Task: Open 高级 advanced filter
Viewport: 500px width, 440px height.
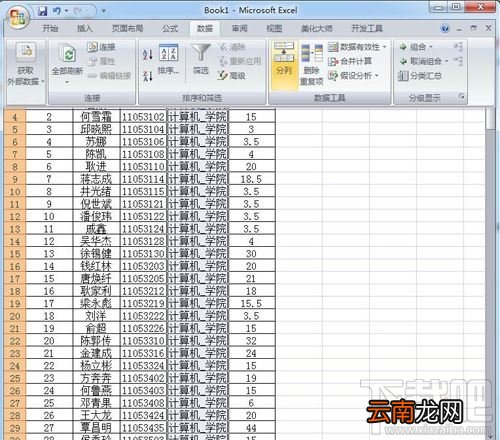Action: click(232, 76)
